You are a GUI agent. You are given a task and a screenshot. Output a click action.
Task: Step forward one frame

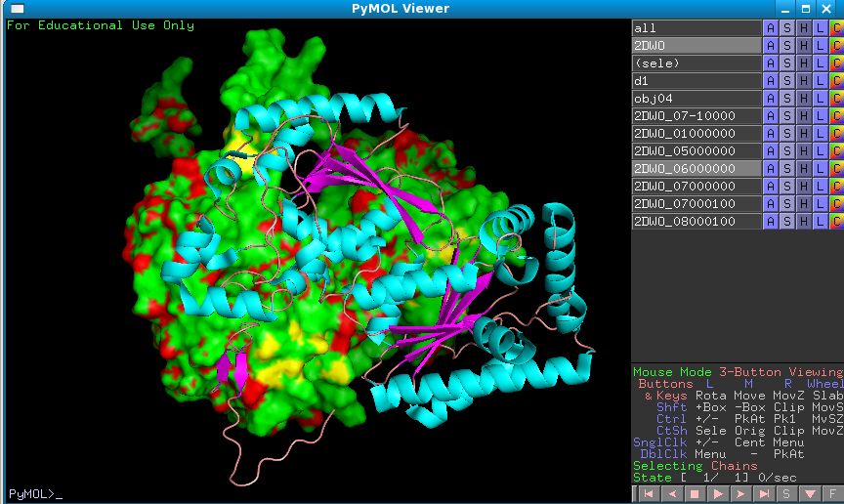(x=740, y=494)
